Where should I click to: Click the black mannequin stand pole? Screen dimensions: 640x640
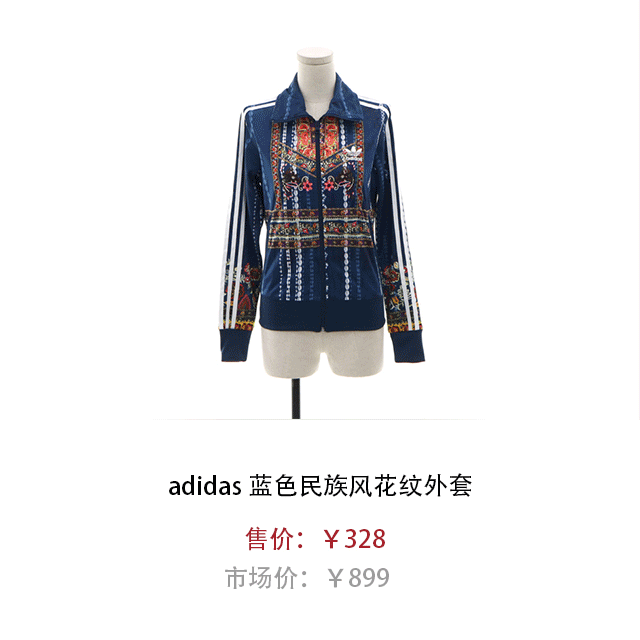[x=296, y=398]
